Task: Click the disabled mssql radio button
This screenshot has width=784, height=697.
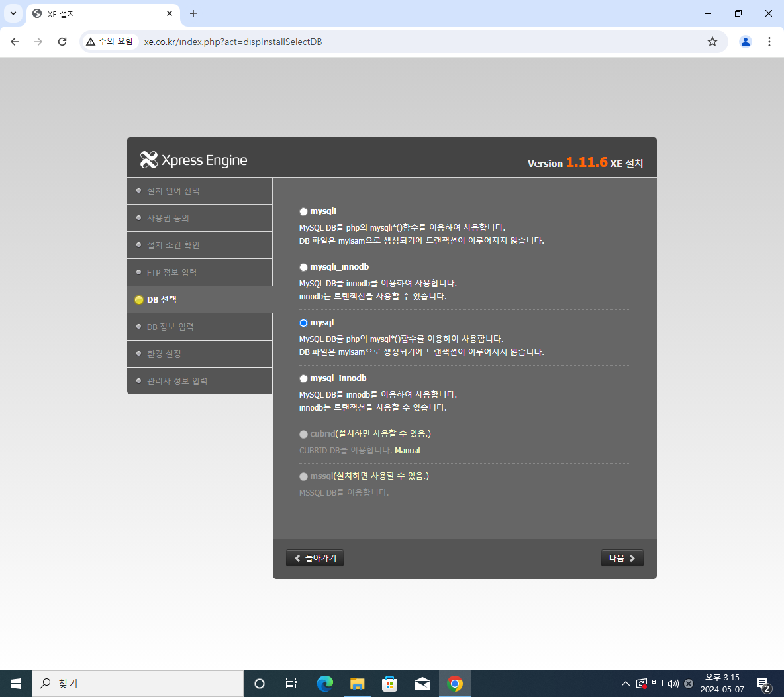Action: (303, 476)
